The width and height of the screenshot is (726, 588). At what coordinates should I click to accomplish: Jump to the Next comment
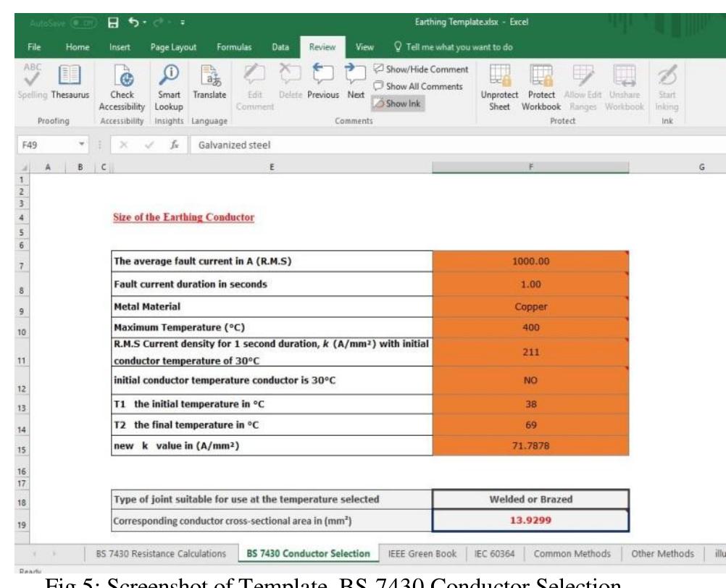356,83
